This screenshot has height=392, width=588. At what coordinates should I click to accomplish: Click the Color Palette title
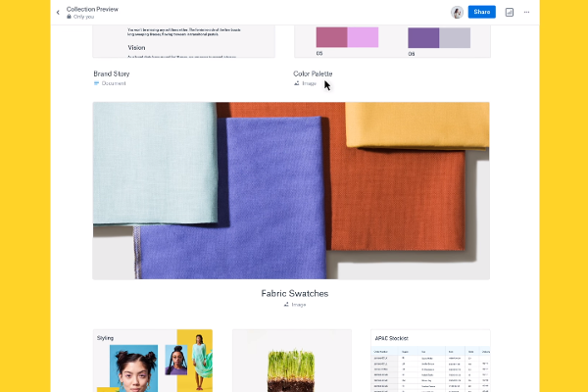(313, 73)
